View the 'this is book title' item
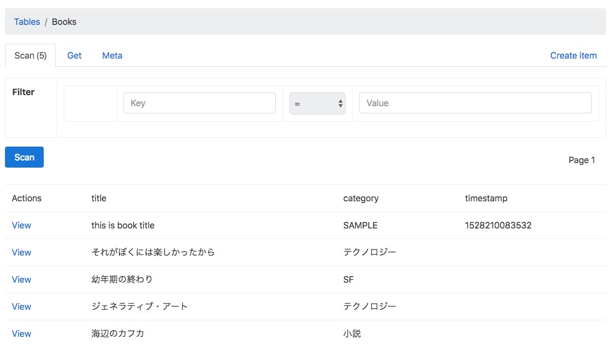This screenshot has width=610, height=364. click(22, 225)
